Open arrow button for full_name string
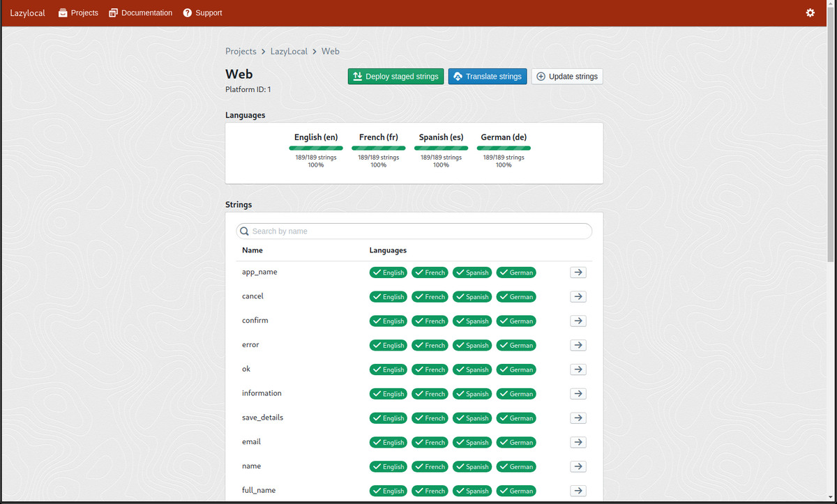 tap(578, 491)
